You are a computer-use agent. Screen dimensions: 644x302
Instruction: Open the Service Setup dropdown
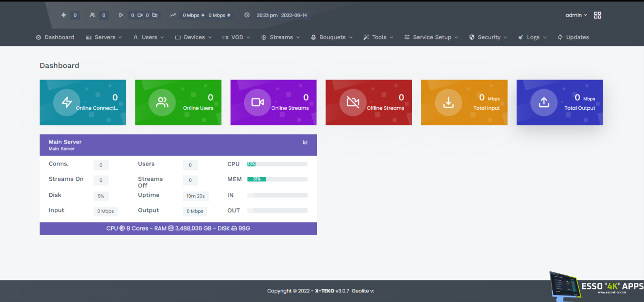tap(431, 37)
